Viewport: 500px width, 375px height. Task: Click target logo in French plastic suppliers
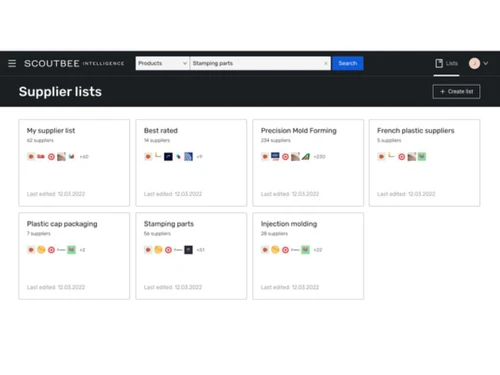pos(402,156)
